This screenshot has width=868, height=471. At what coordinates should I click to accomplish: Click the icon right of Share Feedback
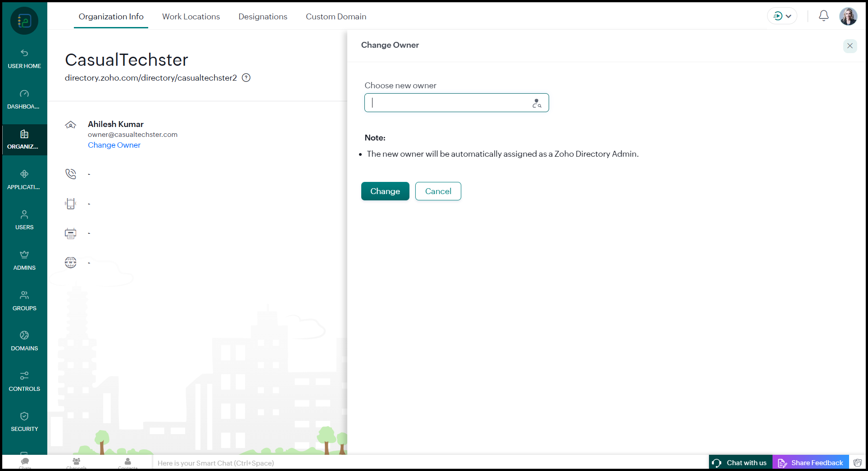coord(858,463)
